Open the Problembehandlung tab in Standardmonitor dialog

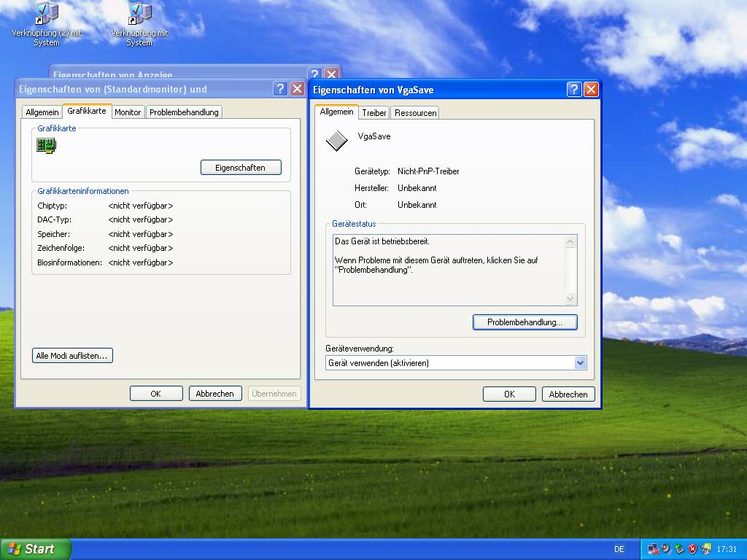(x=184, y=112)
